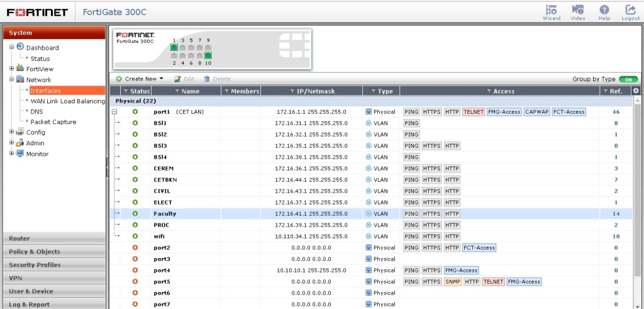The image size is (644, 309).
Task: Expand the Admin tree node
Action: [12, 143]
